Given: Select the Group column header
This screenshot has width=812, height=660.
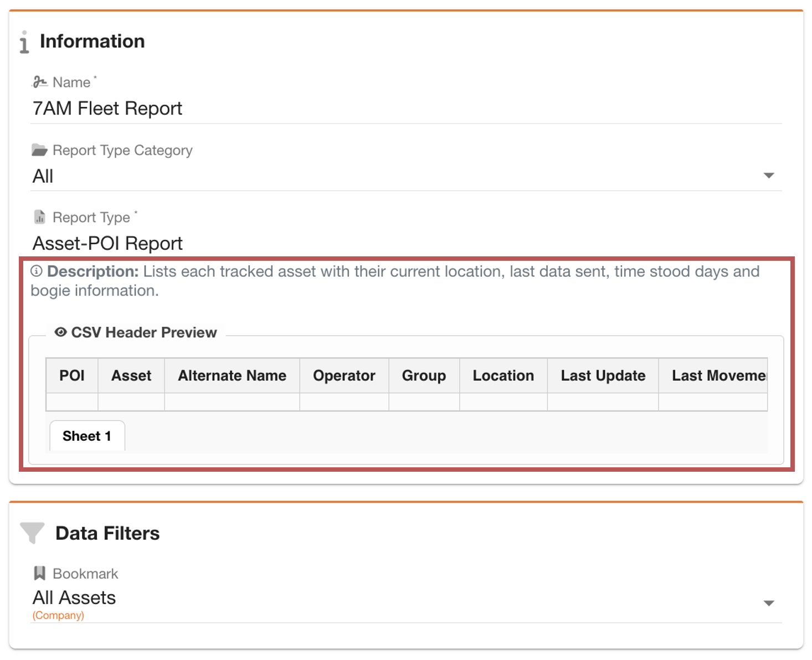Looking at the screenshot, I should (x=424, y=376).
